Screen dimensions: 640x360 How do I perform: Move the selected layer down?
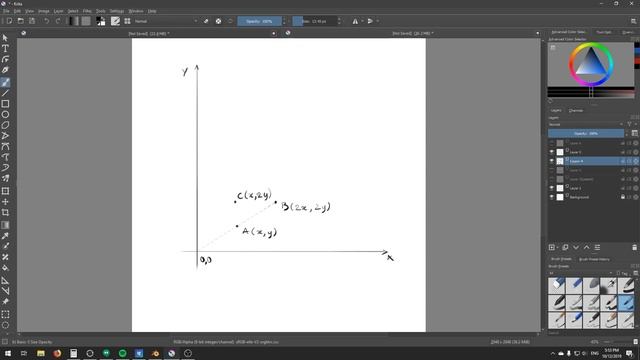(576, 247)
